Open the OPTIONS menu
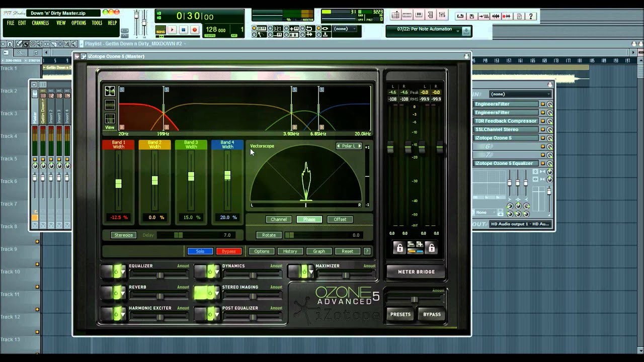The image size is (644, 362). pyautogui.click(x=78, y=23)
